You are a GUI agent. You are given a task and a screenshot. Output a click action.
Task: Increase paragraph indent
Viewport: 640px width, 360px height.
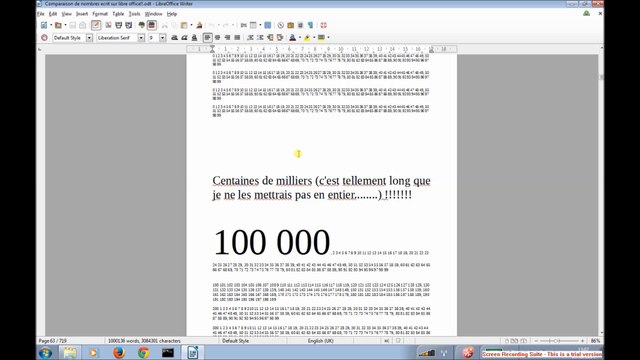point(280,38)
